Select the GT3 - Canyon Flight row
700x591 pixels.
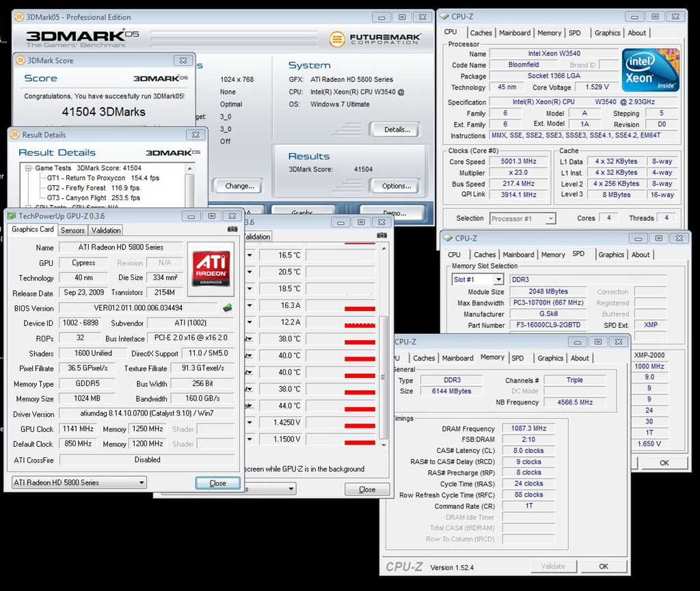click(x=94, y=197)
